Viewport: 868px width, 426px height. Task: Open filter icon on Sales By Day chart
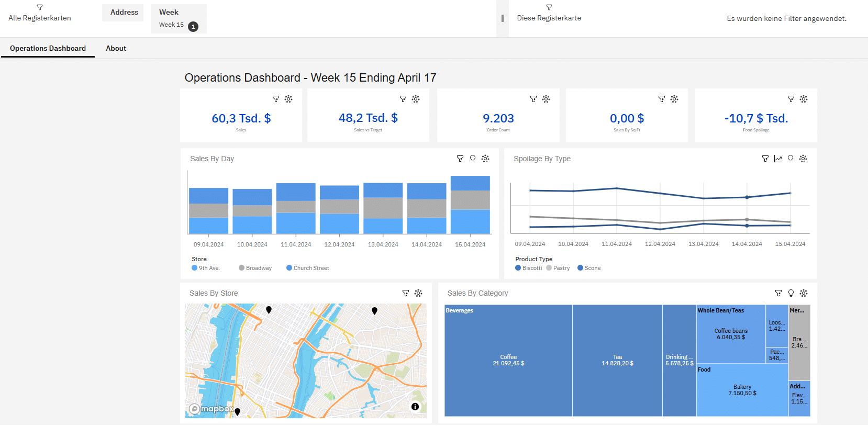coord(460,159)
